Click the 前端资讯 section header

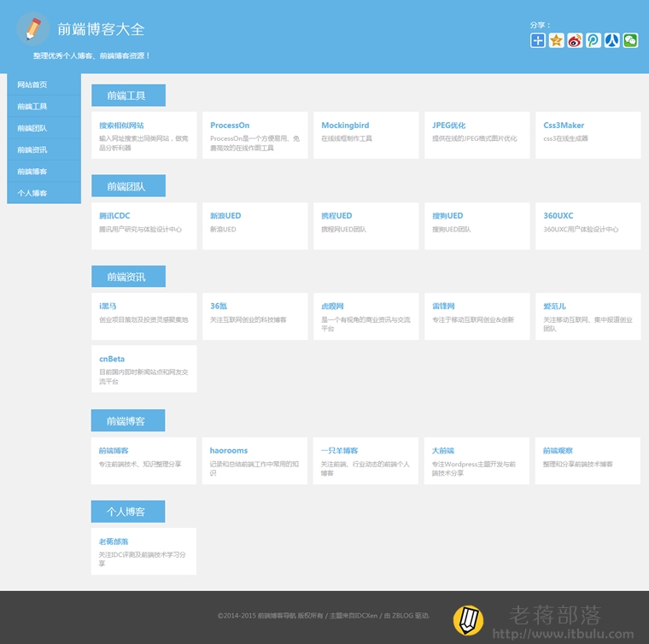click(x=128, y=277)
